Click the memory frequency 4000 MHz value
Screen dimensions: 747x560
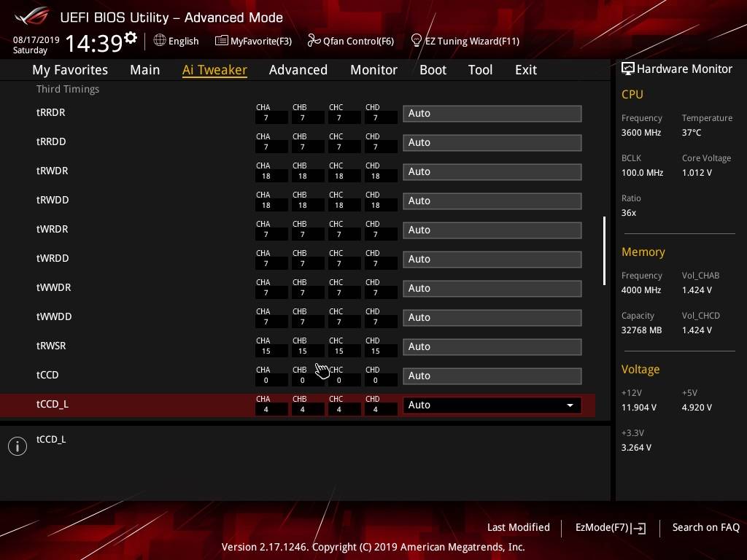641,290
